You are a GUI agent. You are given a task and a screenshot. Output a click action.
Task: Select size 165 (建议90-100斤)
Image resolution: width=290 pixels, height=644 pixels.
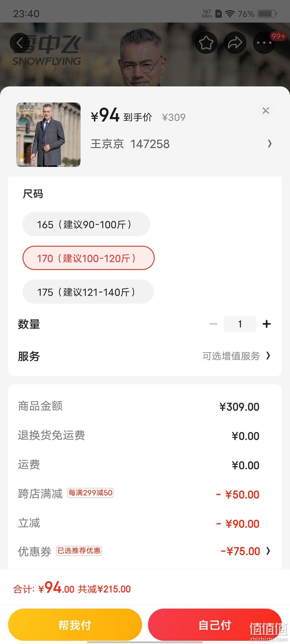click(86, 224)
